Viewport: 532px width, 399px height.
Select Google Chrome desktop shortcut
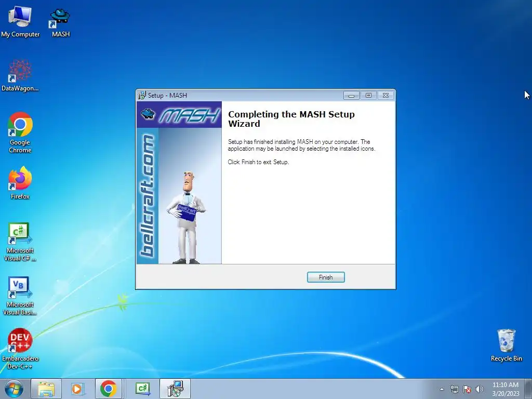pyautogui.click(x=20, y=132)
